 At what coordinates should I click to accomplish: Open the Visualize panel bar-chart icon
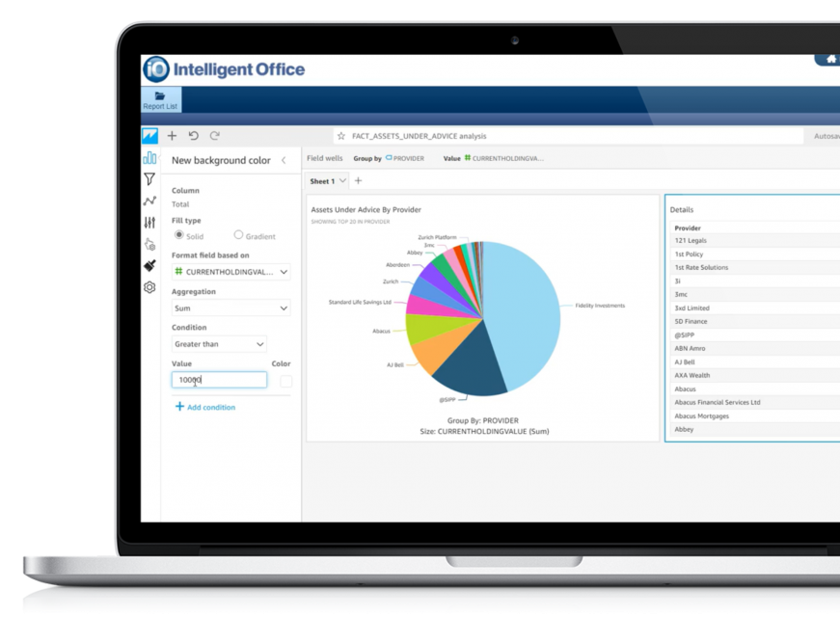pos(149,158)
